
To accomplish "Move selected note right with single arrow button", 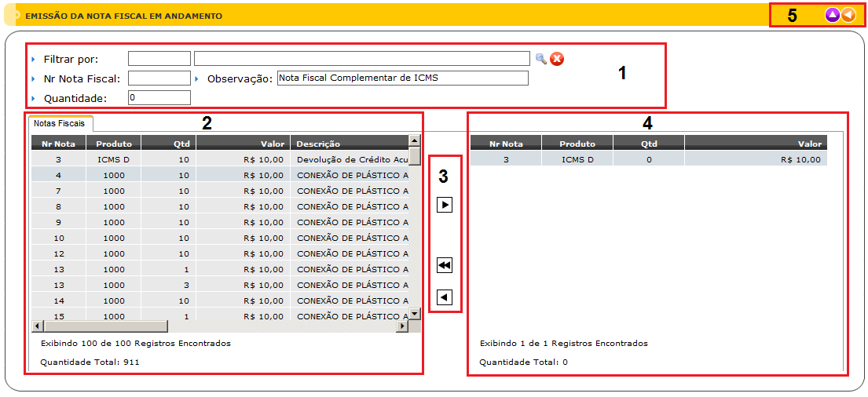I will [445, 205].
